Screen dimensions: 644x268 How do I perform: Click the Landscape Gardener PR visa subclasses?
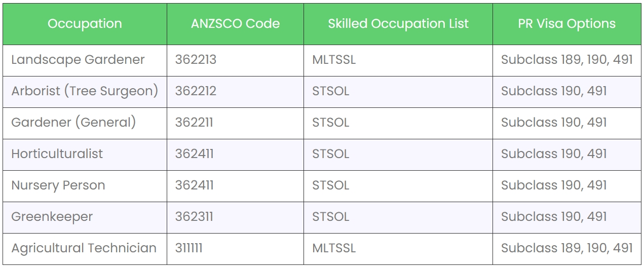coord(566,60)
